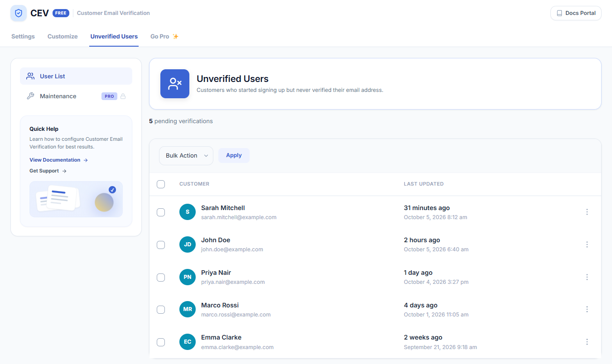Click the arrow icon after Get Support
The height and width of the screenshot is (364, 612).
coord(64,171)
